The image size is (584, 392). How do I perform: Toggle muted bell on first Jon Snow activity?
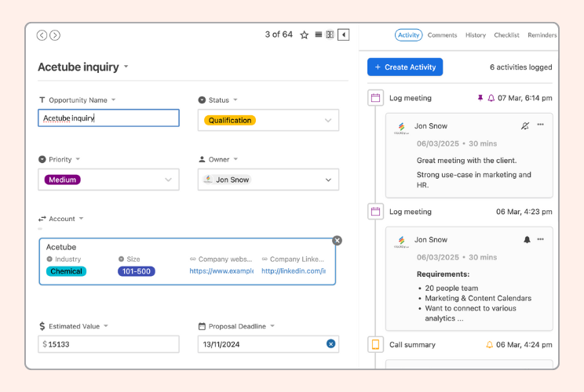pyautogui.click(x=525, y=125)
